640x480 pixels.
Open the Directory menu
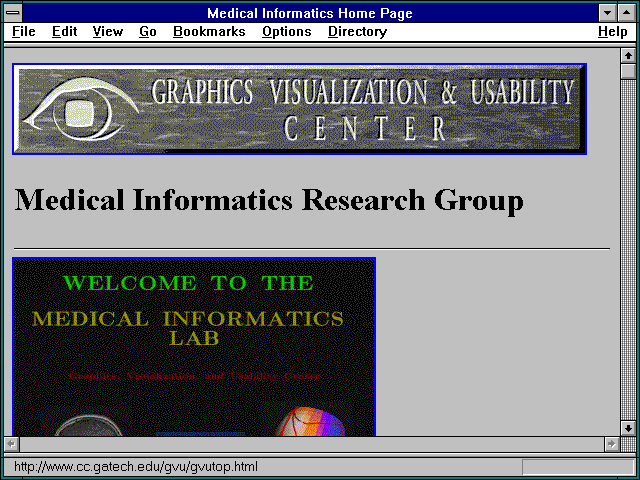pos(358,32)
